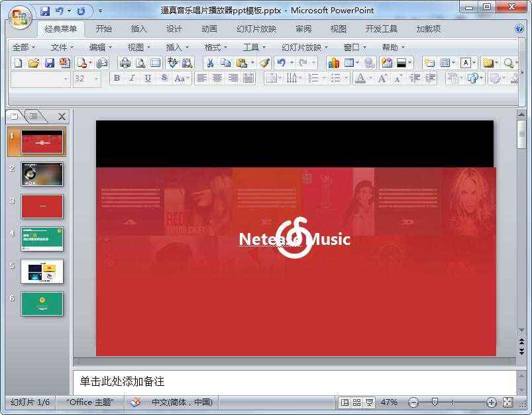Switch to the 审阅 ribbon tab

tap(303, 29)
